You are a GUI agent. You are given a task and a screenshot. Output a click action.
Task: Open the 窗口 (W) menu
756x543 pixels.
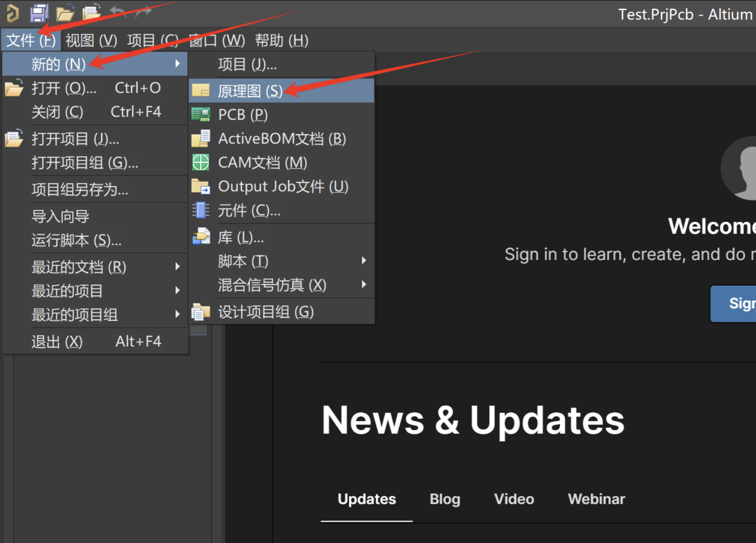pos(216,40)
